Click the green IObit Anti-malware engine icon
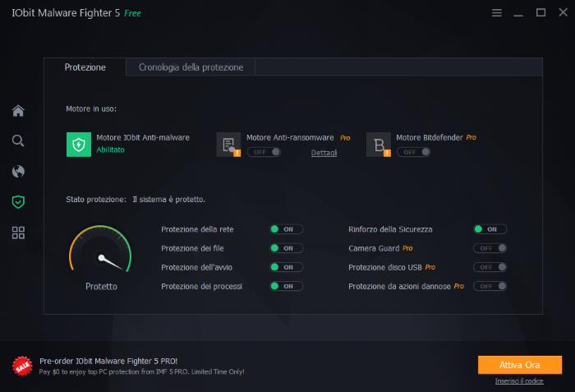The height and width of the screenshot is (392, 575). click(x=79, y=144)
